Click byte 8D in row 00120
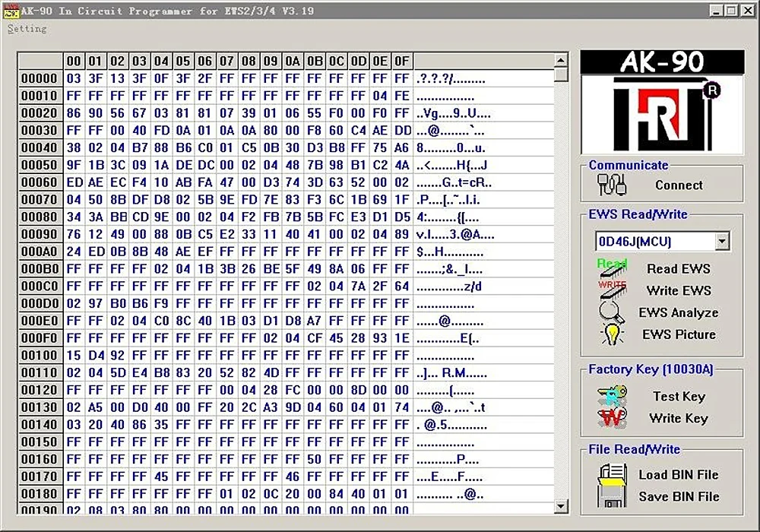The width and height of the screenshot is (760, 532). 358,390
